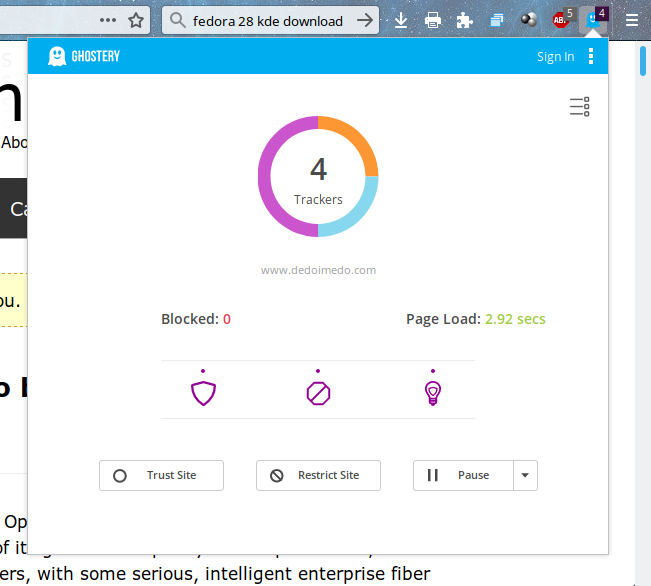Open the Sign In link
651x586 pixels.
556,56
